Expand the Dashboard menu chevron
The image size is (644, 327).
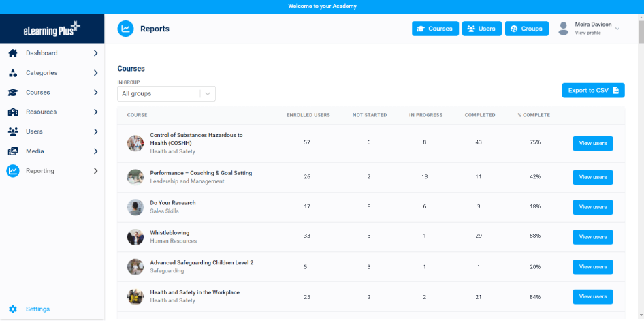[x=95, y=53]
